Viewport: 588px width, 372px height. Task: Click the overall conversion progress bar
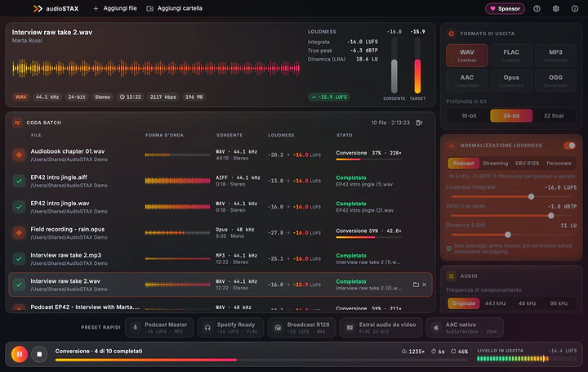(x=261, y=360)
